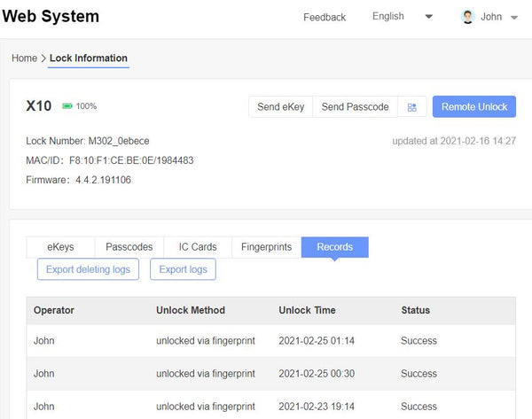This screenshot has height=419, width=532.
Task: Click the Export logs button
Action: (x=183, y=269)
